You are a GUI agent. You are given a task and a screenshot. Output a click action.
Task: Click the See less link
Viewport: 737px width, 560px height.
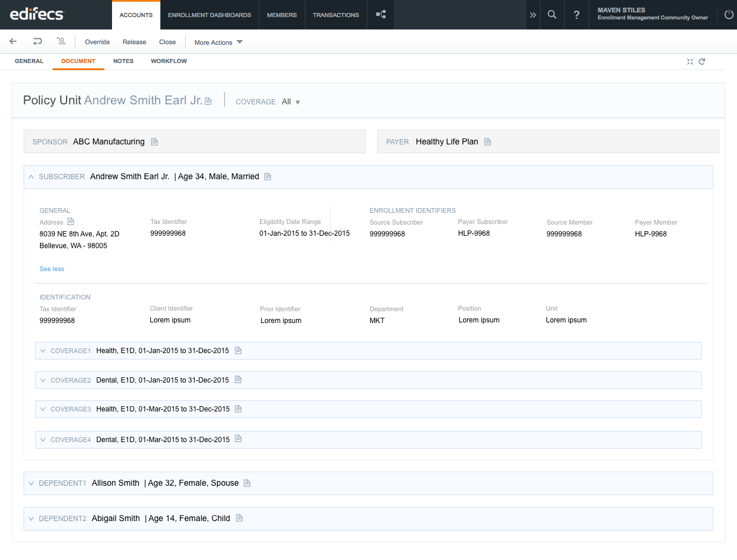click(x=52, y=269)
